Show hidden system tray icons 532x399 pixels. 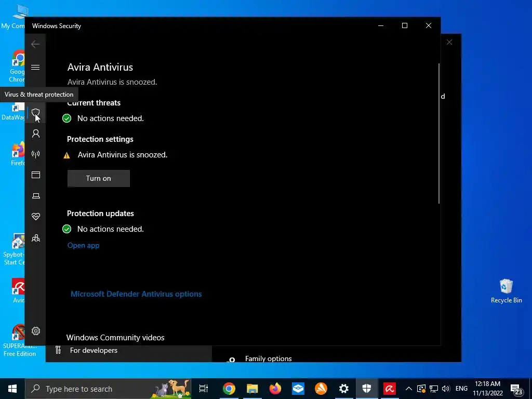coord(409,389)
